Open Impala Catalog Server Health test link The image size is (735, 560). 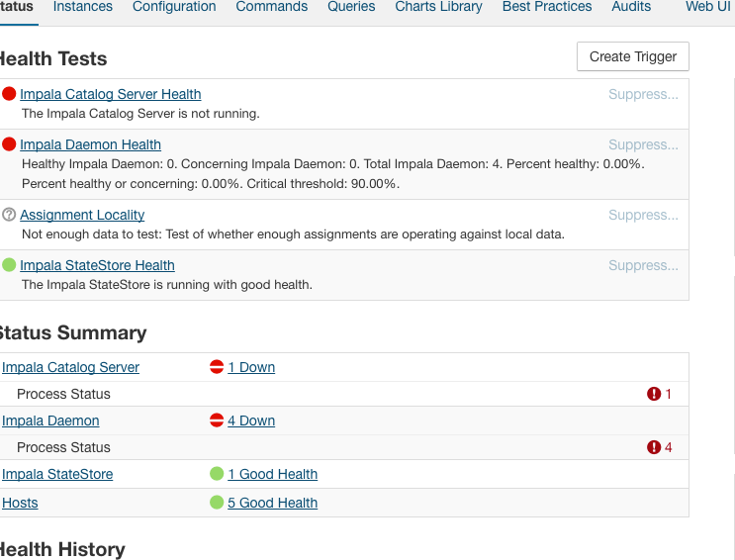click(111, 94)
